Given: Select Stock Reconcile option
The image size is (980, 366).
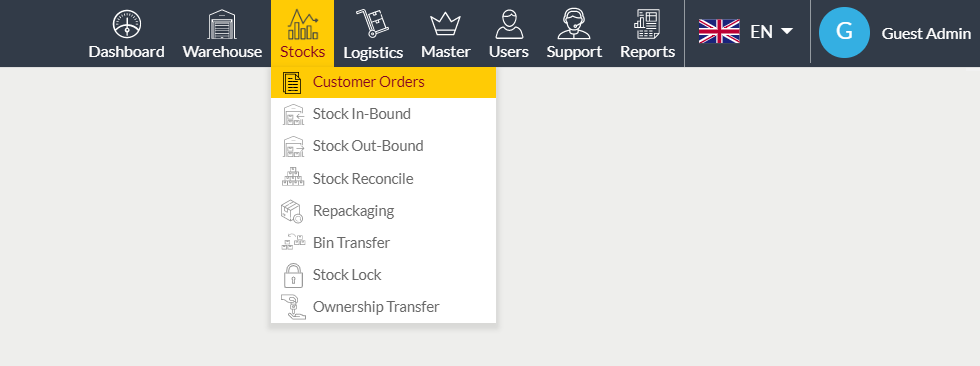Looking at the screenshot, I should (x=383, y=179).
